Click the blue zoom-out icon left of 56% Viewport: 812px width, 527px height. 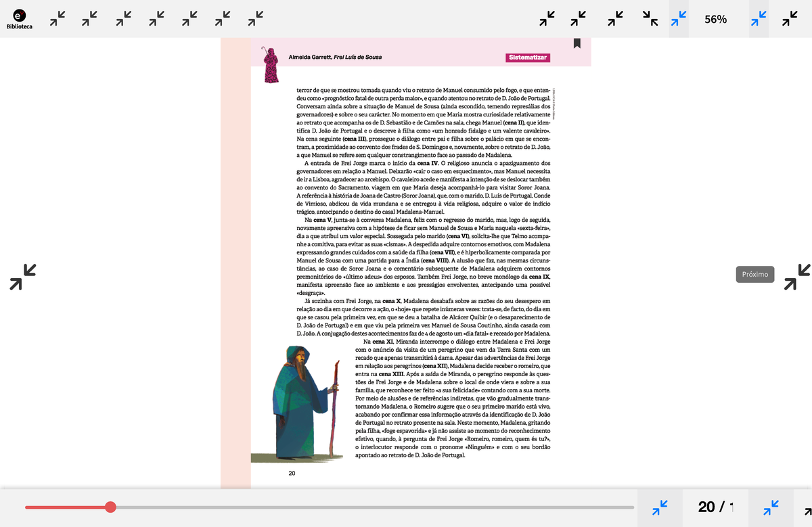tap(679, 19)
